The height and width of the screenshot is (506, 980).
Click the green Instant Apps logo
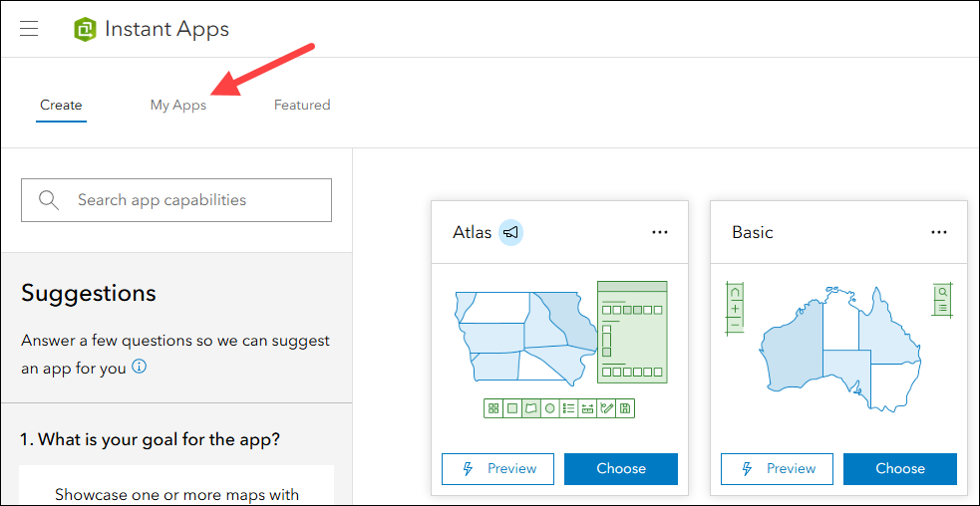click(x=85, y=29)
